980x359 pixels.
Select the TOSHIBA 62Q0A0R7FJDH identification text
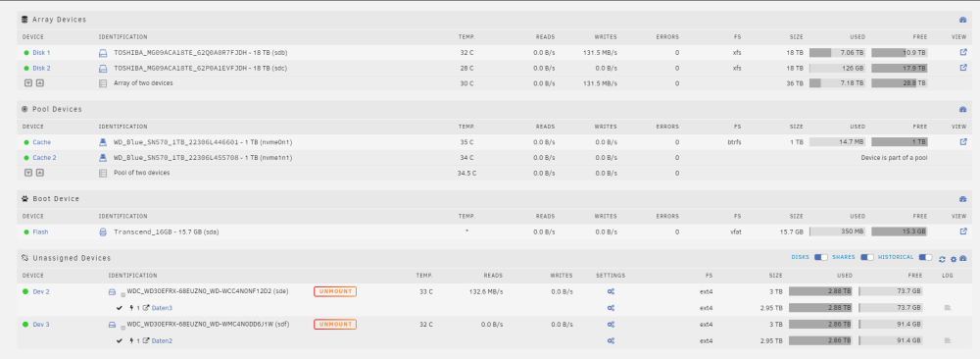201,53
